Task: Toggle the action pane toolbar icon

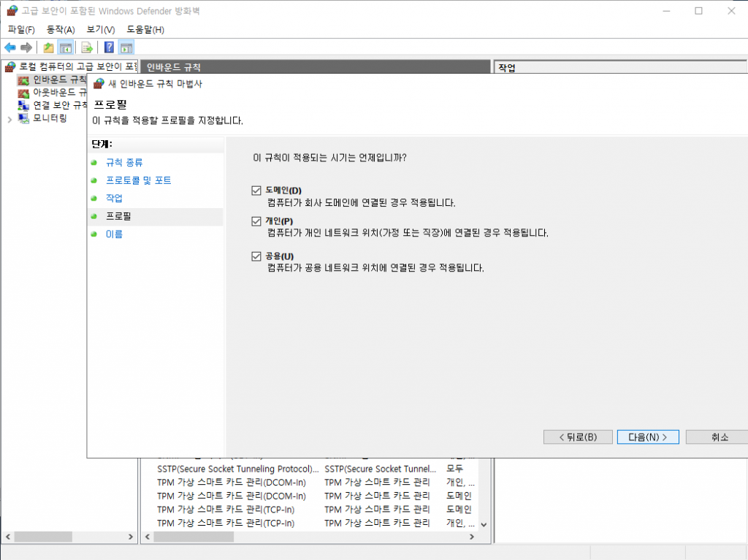Action: [x=126, y=47]
